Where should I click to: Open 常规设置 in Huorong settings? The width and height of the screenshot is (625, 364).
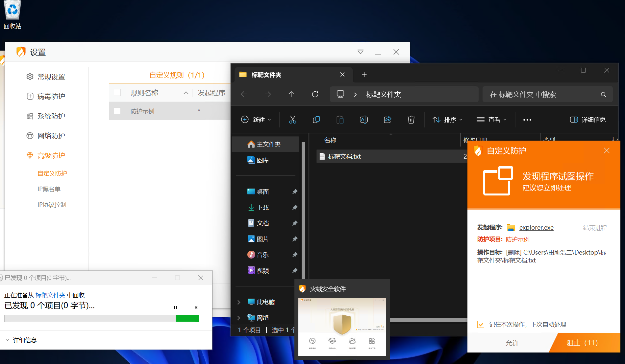point(46,77)
